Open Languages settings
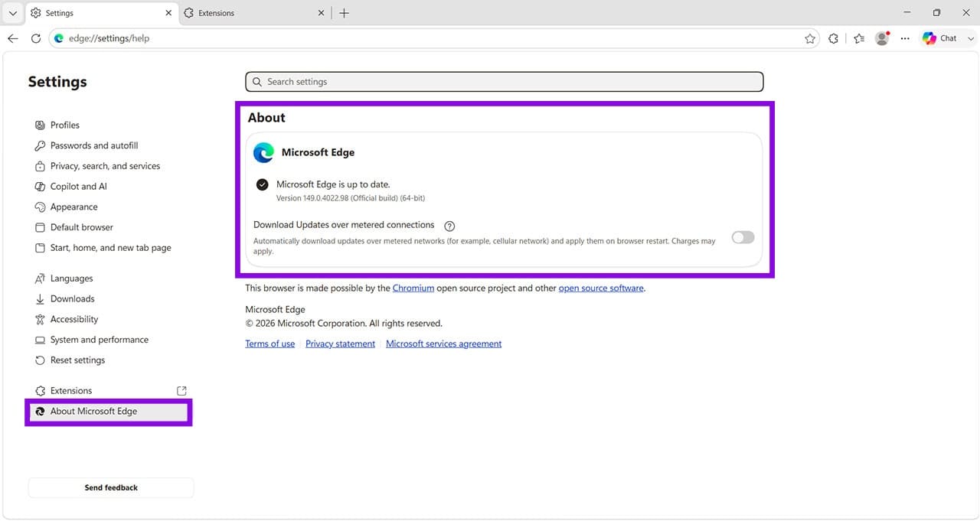The height and width of the screenshot is (521, 980). point(71,278)
